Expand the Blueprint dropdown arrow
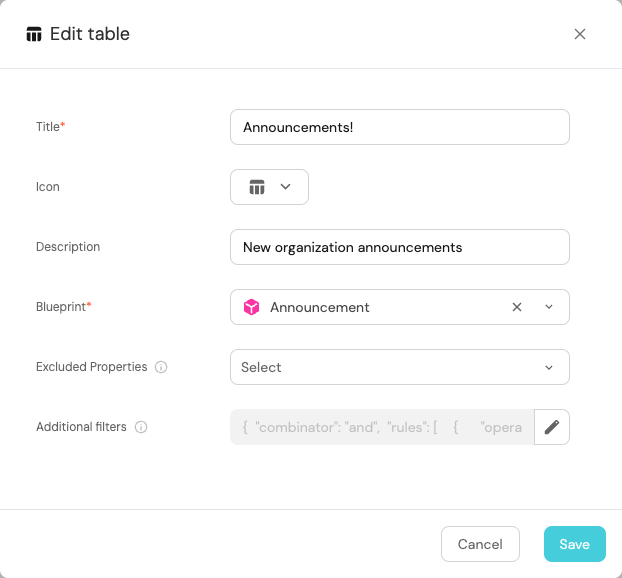The height and width of the screenshot is (578, 622). pyautogui.click(x=549, y=307)
